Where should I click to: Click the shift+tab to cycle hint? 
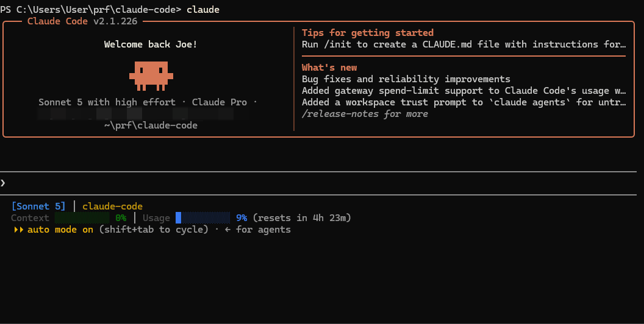click(x=154, y=230)
